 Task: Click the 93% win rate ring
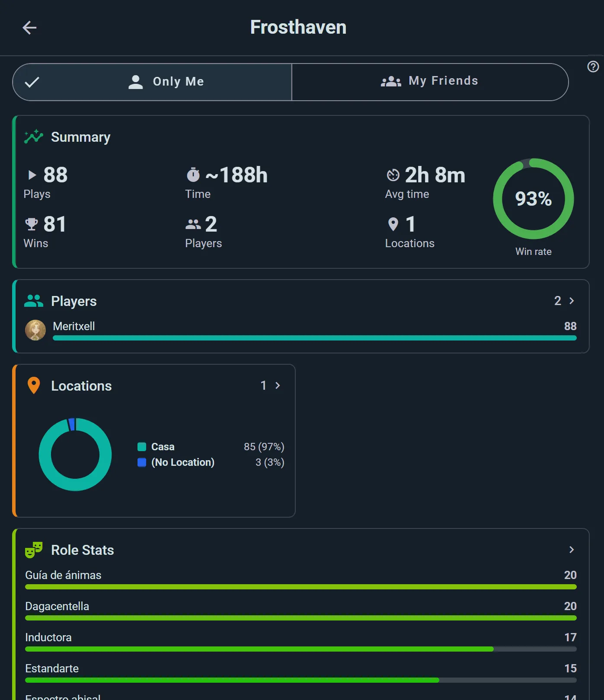(x=534, y=199)
